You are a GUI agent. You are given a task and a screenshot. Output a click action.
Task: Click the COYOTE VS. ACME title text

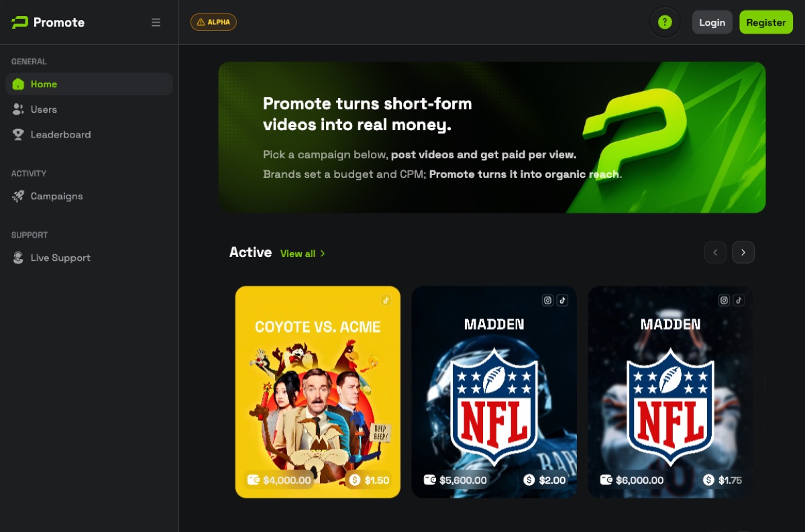pyautogui.click(x=318, y=327)
